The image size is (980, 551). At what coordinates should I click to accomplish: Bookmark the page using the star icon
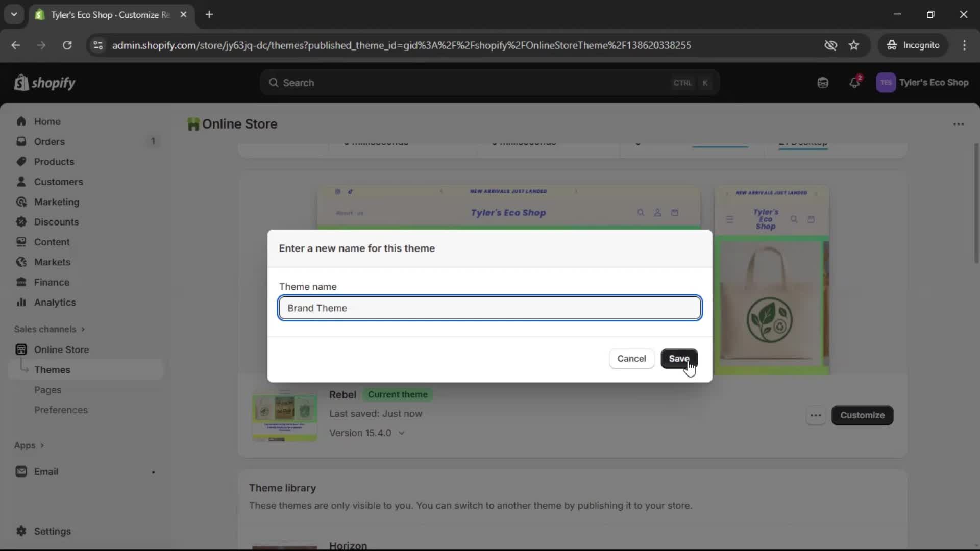tap(854, 45)
